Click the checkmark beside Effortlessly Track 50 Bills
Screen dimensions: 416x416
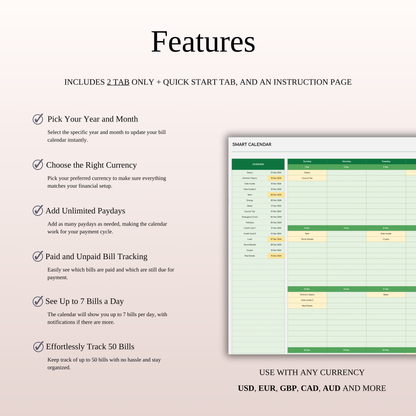tap(38, 347)
